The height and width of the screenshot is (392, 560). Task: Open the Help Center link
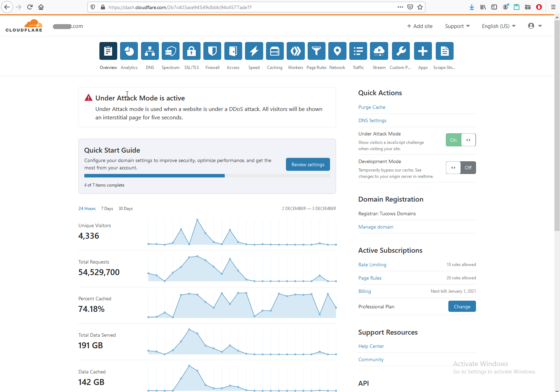[371, 346]
